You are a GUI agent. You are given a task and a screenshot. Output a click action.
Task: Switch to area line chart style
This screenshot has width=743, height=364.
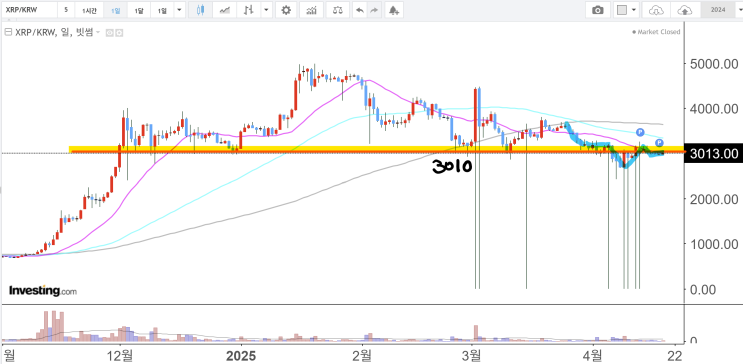point(226,9)
